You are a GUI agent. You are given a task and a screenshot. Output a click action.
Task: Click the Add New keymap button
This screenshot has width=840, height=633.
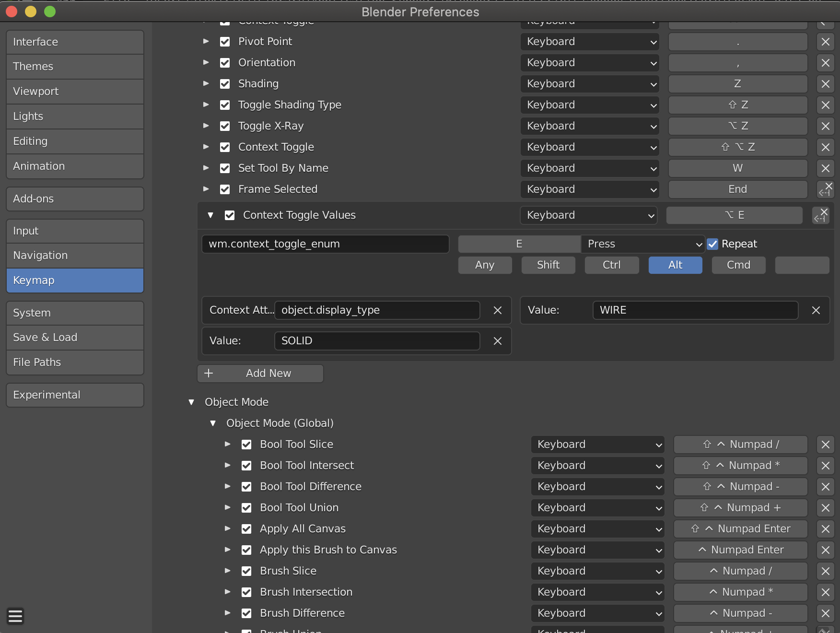coord(260,374)
